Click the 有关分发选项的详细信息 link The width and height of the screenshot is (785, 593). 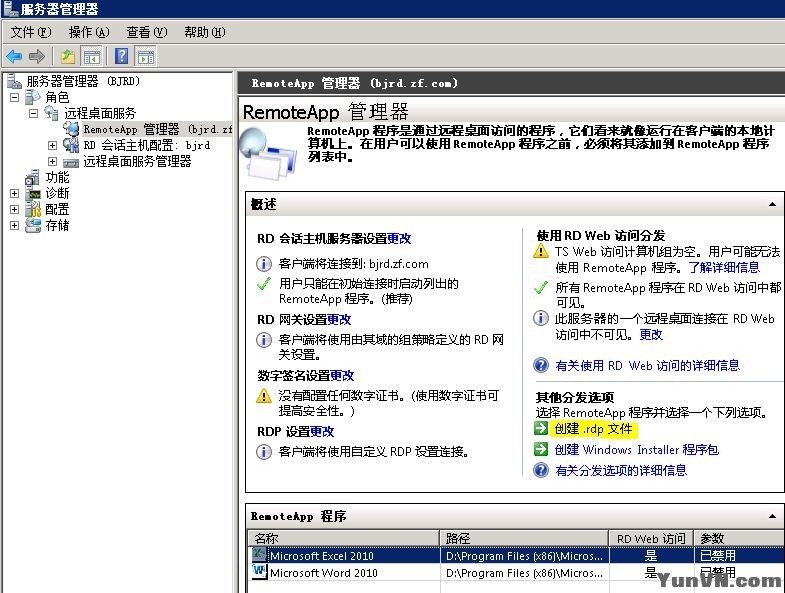point(621,470)
